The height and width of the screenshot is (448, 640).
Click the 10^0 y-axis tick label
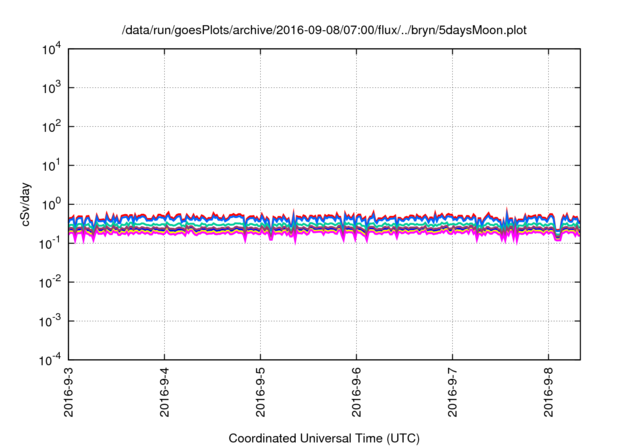tap(51, 204)
